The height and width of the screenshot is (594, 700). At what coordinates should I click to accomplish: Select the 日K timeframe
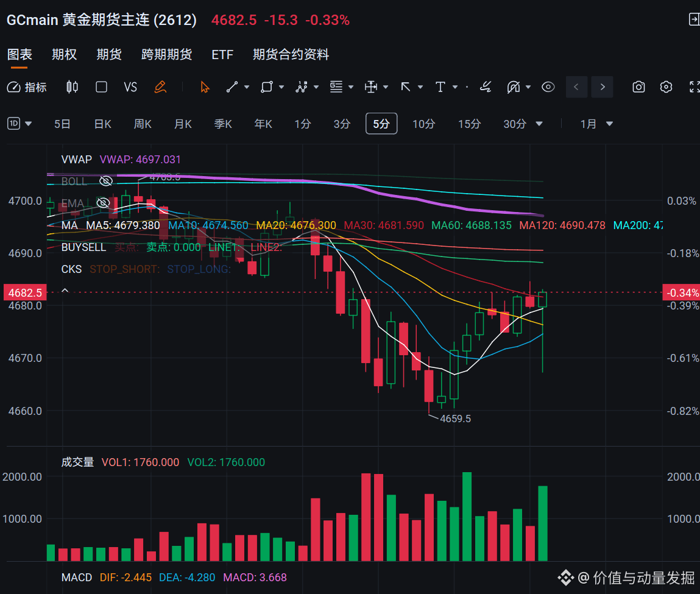103,124
